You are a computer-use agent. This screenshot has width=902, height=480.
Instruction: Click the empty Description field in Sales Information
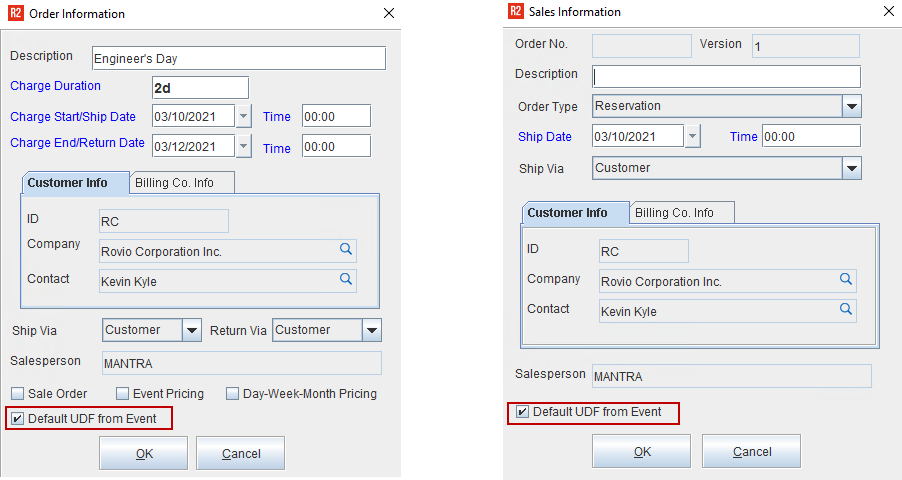pos(726,77)
